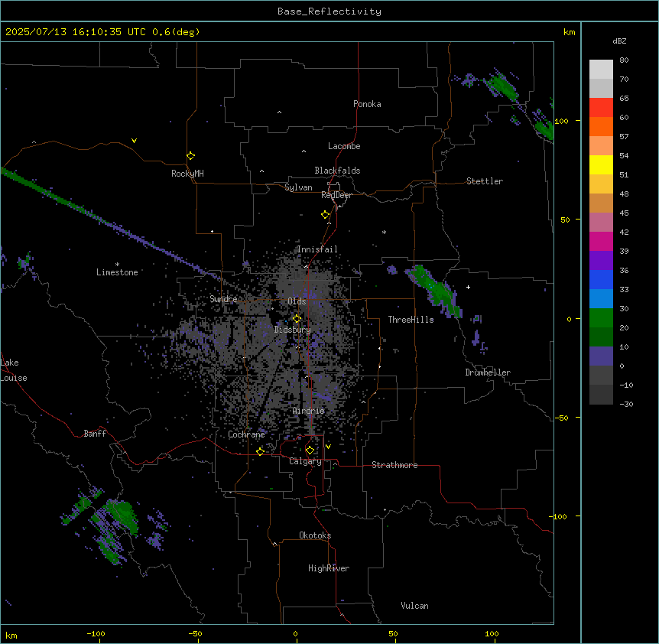Choose the green legend swatch between 30 and 20

[x=601, y=318]
